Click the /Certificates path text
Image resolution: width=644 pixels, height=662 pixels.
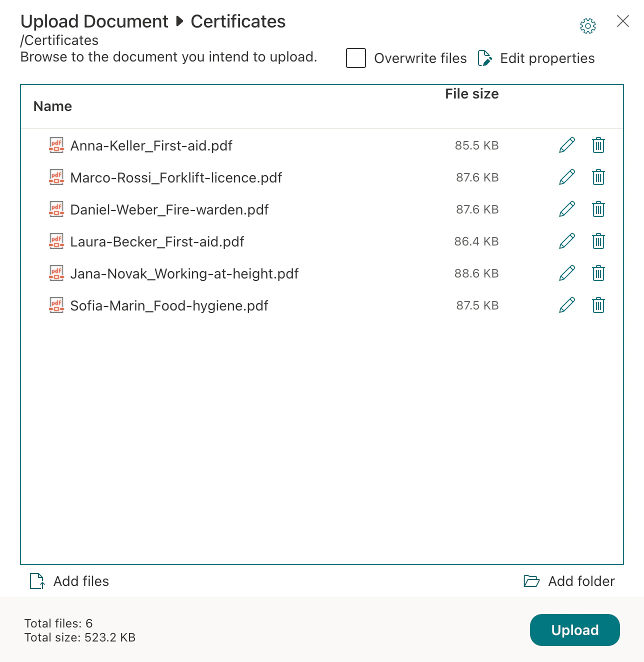pos(59,40)
